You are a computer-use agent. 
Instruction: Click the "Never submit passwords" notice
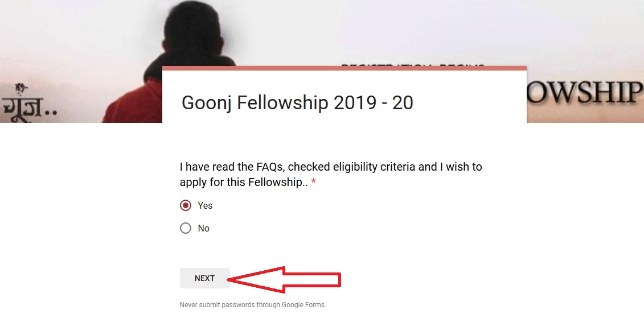253,305
